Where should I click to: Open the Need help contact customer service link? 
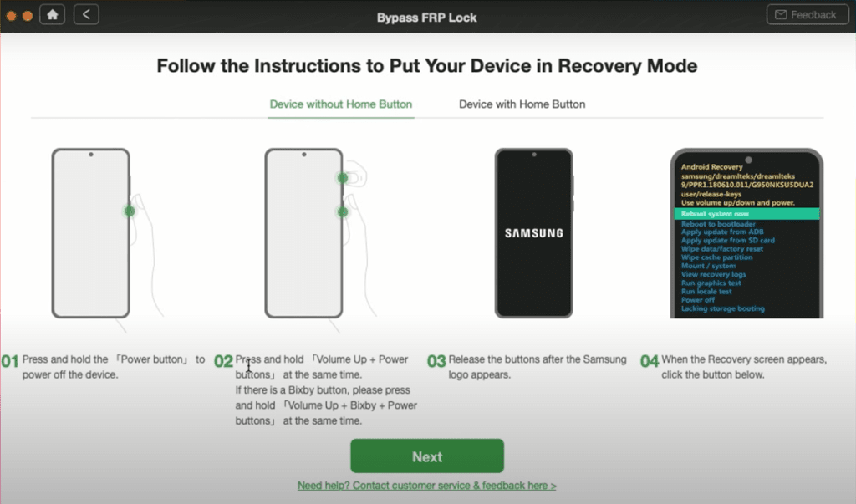coord(427,486)
